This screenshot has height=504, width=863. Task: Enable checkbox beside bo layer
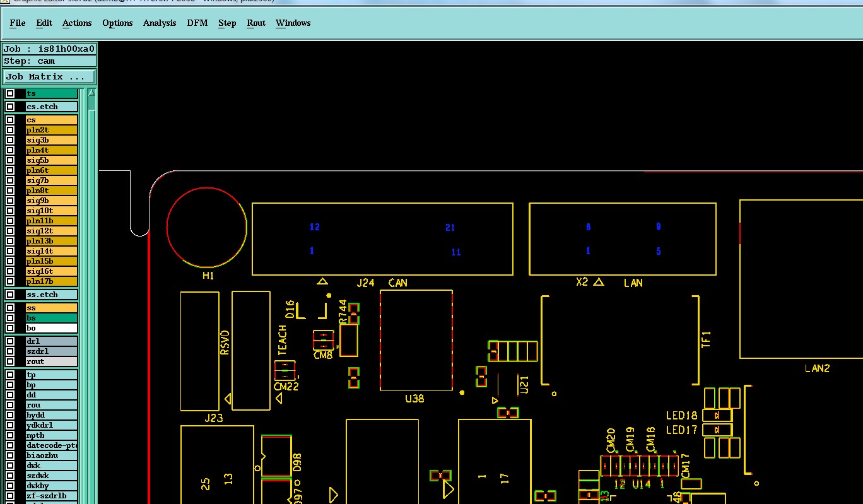coord(10,328)
